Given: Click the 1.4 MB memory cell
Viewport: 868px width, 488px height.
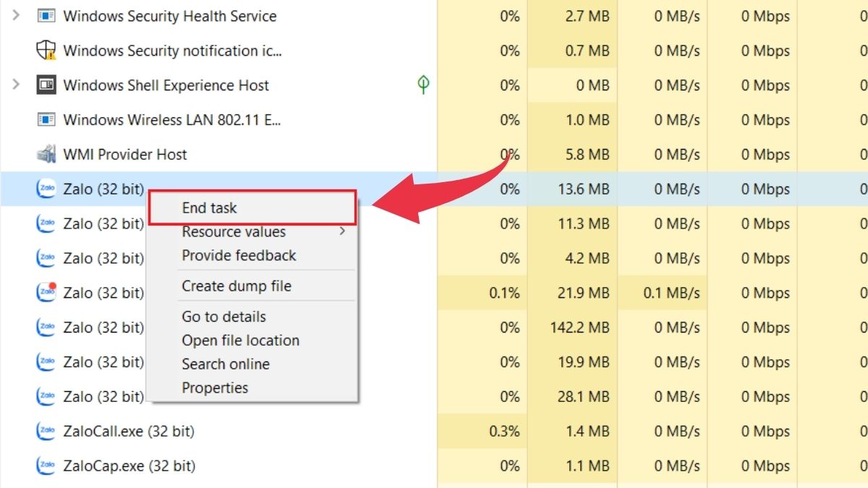Looking at the screenshot, I should coord(572,432).
